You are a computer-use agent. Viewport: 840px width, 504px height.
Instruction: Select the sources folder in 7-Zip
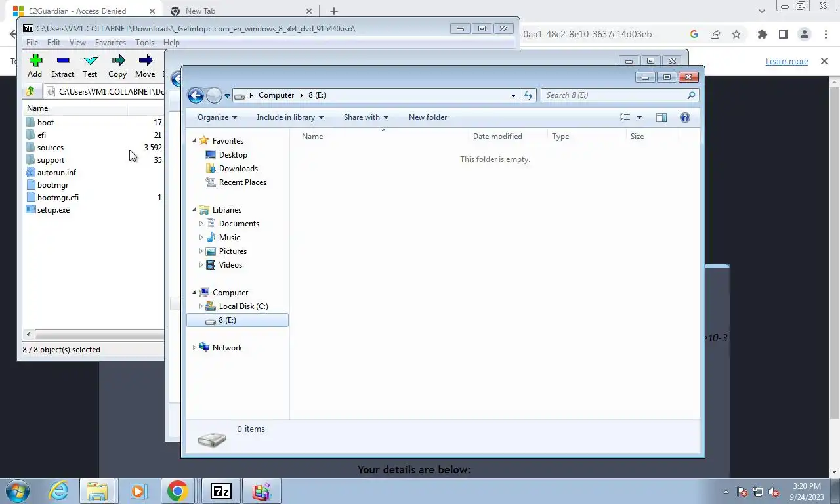(x=50, y=147)
